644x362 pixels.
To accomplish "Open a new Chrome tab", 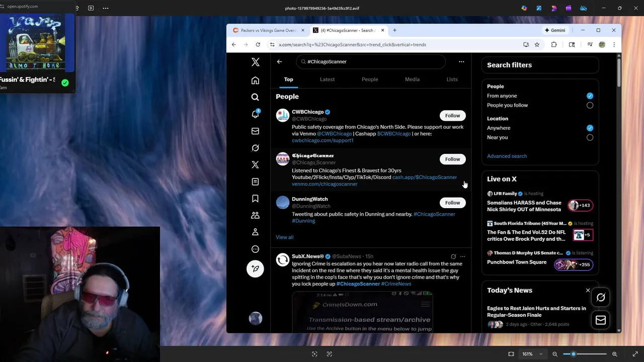I will point(394,30).
